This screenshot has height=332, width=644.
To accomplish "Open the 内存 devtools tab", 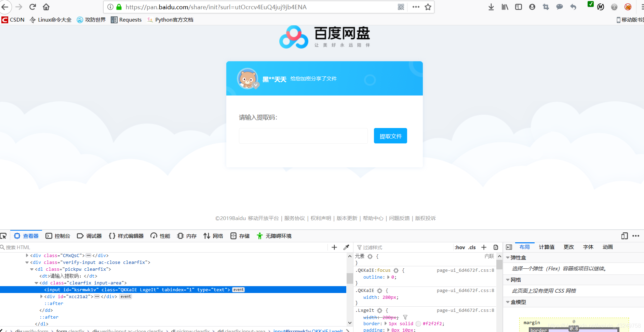I will (x=187, y=236).
